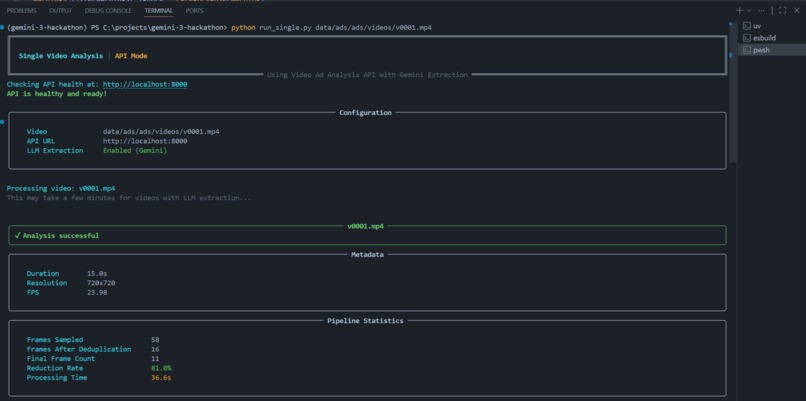Click the Resolution value 720x720

[x=103, y=283]
